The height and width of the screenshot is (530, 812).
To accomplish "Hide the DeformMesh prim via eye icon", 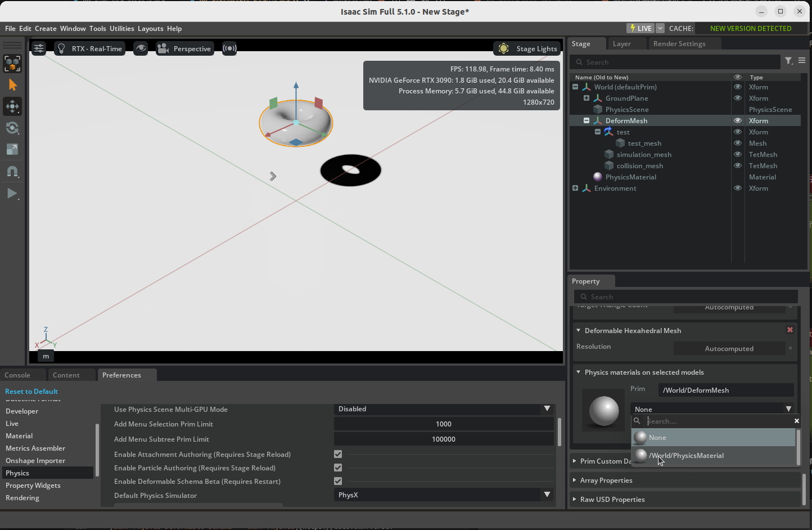I will point(738,121).
